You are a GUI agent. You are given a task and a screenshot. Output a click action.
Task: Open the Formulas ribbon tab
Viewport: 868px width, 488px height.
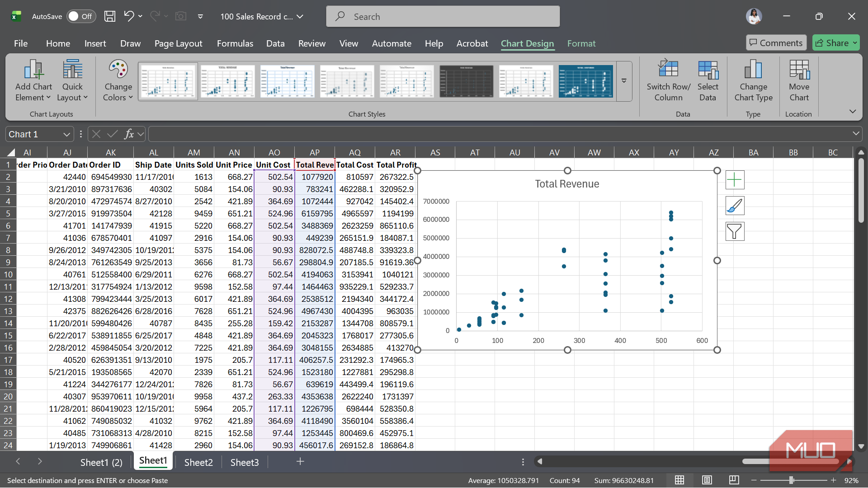coord(235,43)
